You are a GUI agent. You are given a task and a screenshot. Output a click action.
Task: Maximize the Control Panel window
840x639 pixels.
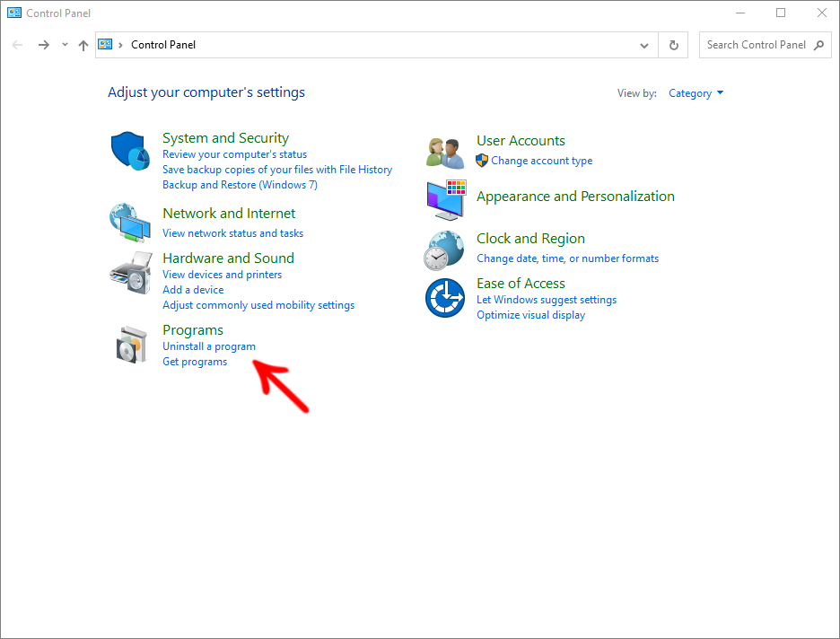click(x=781, y=13)
